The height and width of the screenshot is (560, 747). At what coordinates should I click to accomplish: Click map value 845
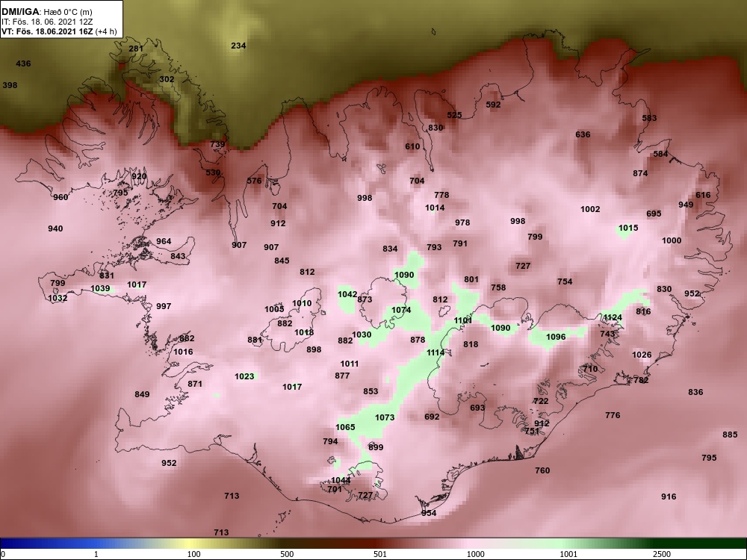(x=282, y=261)
